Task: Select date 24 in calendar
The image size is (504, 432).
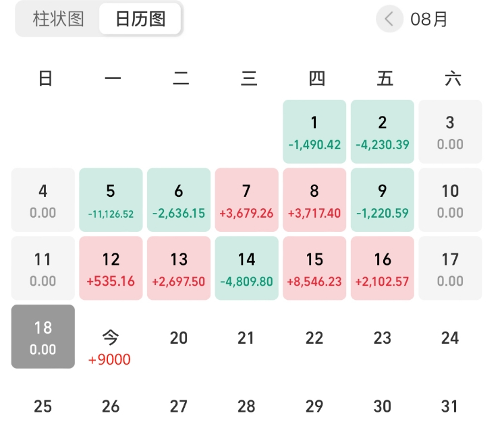Action: (x=450, y=338)
